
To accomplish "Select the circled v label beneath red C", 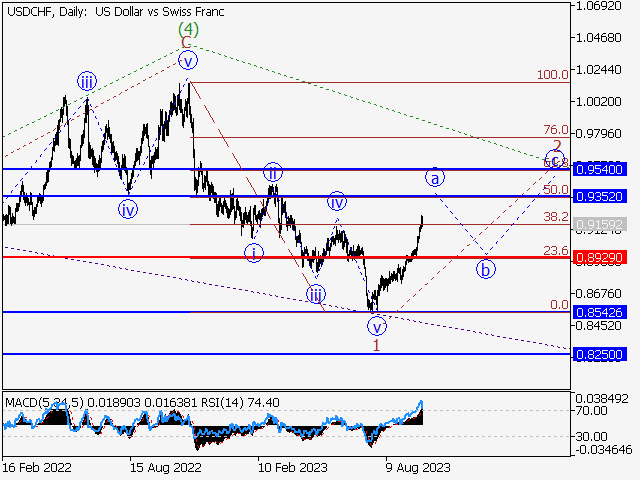I will coord(188,62).
